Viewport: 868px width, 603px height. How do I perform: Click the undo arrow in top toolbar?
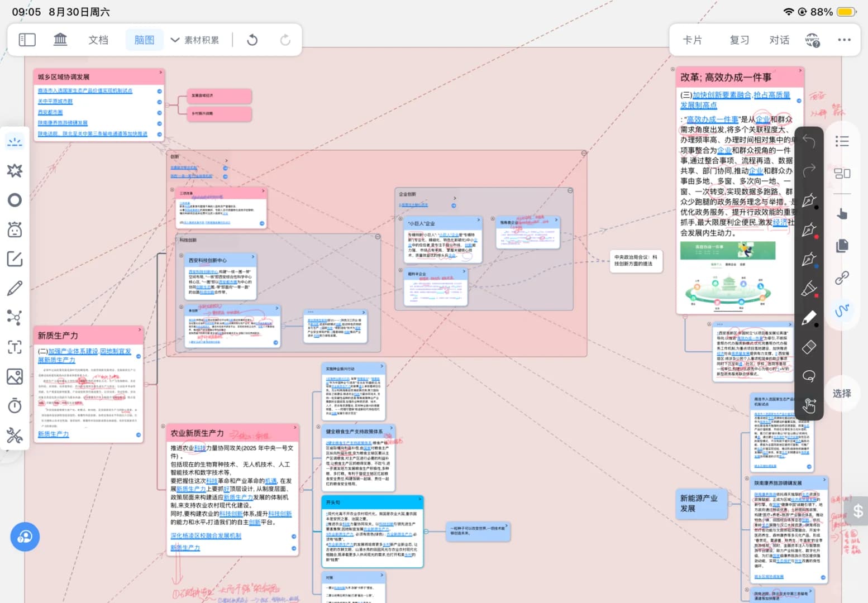click(x=252, y=40)
